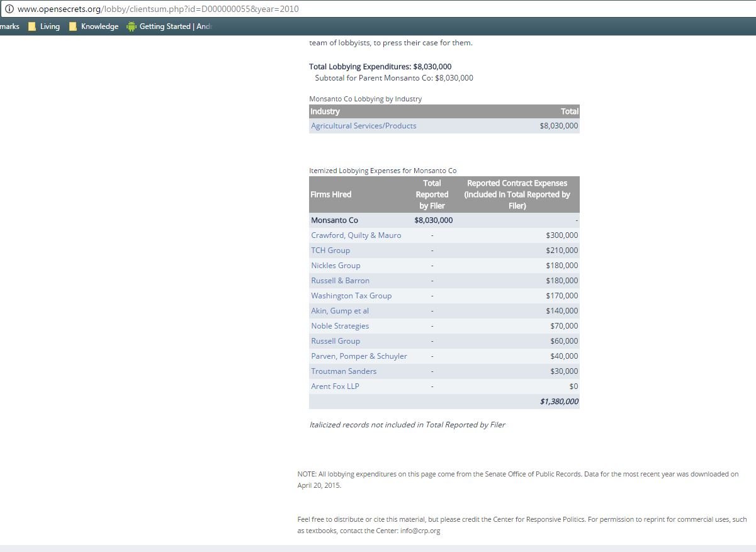
Task: Click the info@crp.org contact email text
Action: point(420,531)
